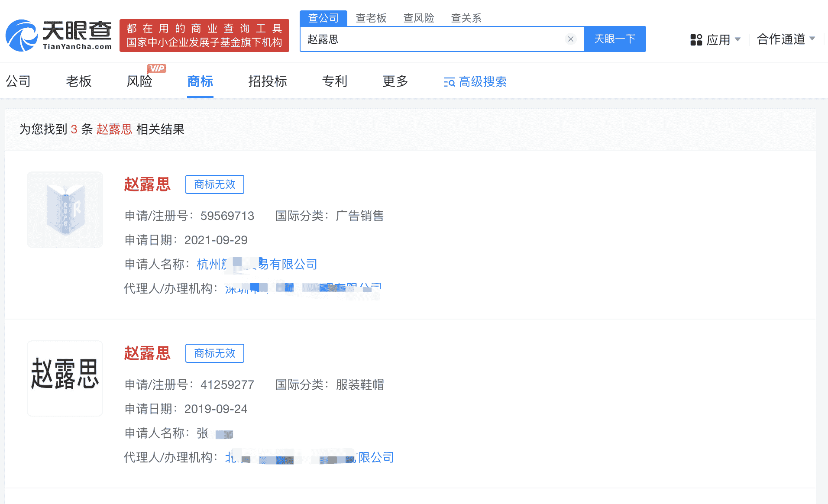
Task: Expand the 应用 dropdown arrow
Action: click(737, 40)
